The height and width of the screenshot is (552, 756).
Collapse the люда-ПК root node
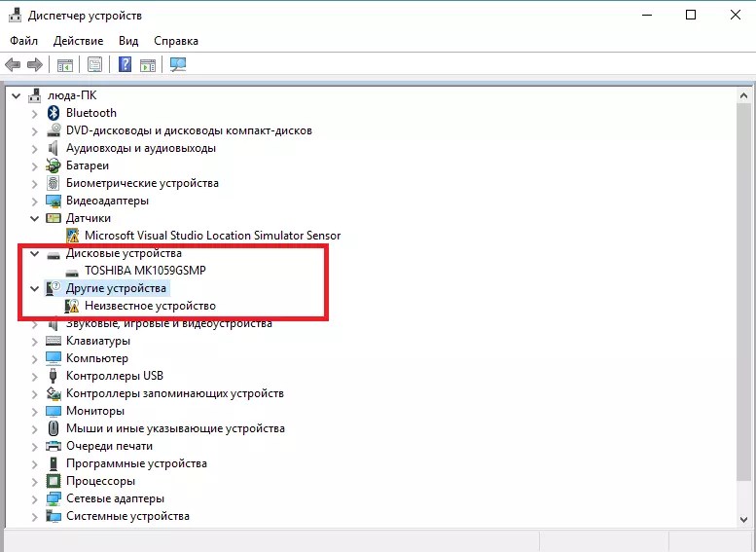point(16,96)
